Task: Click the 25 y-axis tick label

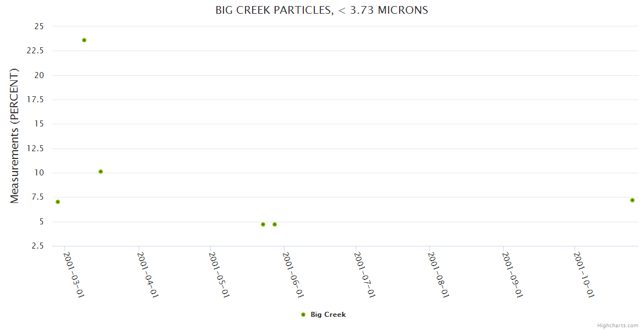Action: (39, 26)
